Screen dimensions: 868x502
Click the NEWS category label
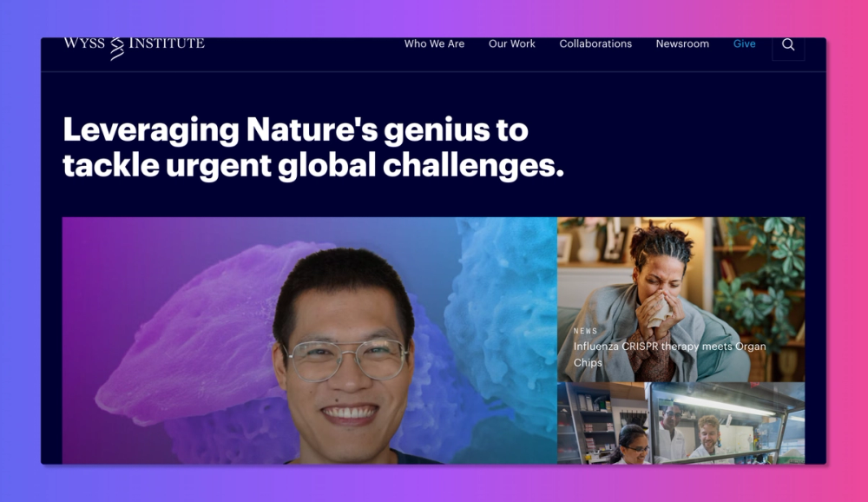[x=585, y=331]
